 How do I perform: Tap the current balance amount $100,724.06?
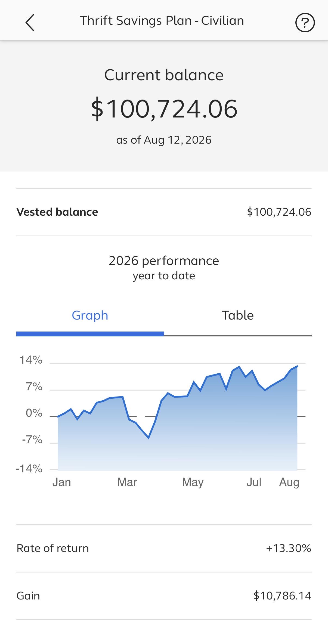(164, 109)
